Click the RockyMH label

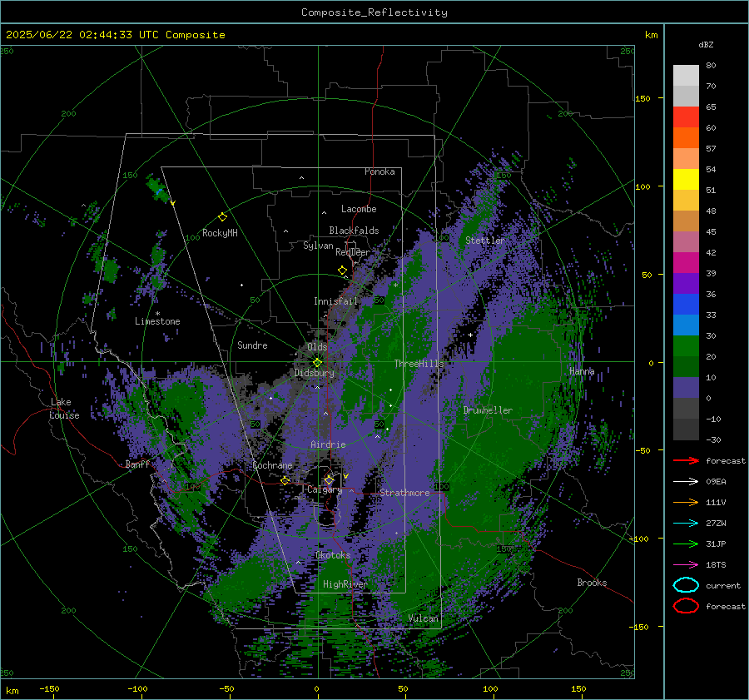(220, 233)
